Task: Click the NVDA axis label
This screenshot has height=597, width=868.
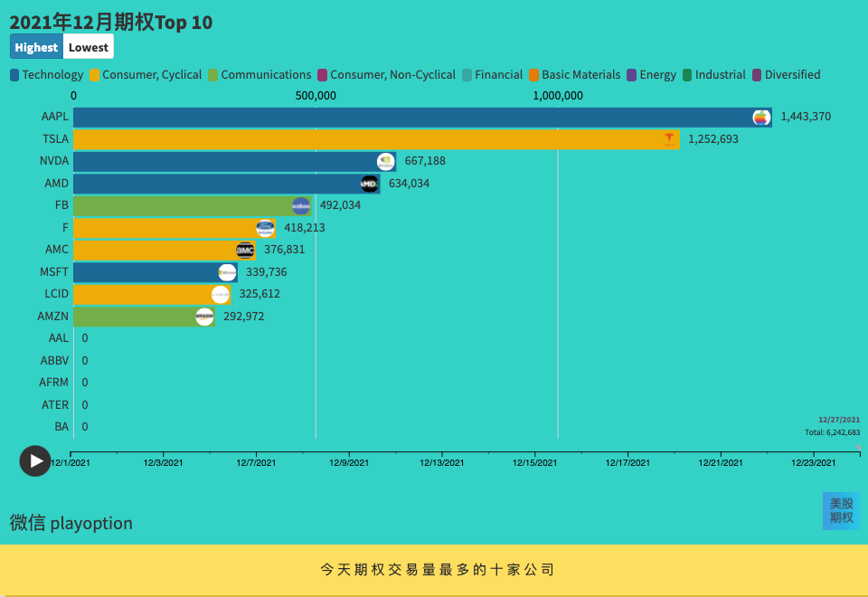Action: point(54,161)
